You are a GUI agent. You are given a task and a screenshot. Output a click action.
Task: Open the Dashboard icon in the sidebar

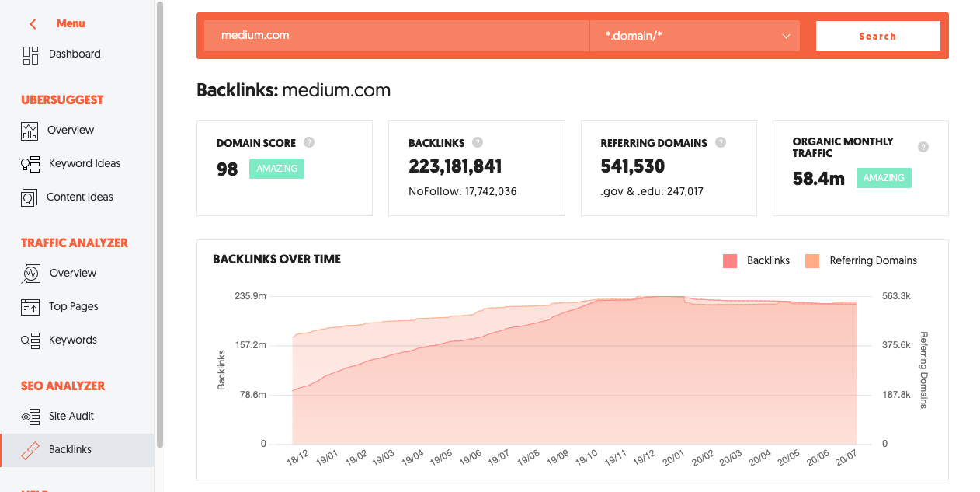30,54
